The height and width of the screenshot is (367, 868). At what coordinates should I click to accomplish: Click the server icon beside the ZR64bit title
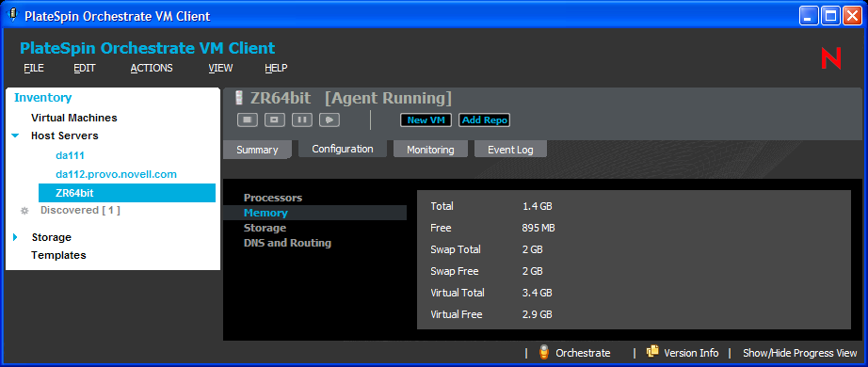(x=239, y=98)
